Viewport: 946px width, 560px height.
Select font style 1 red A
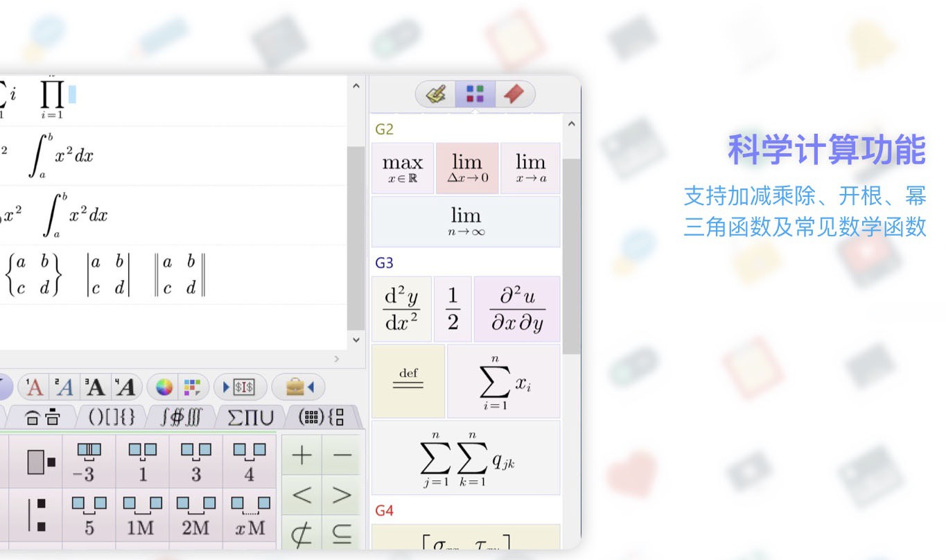[33, 387]
